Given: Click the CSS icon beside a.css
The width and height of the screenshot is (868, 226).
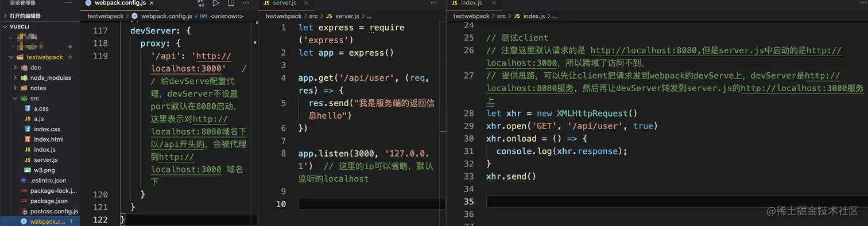Looking at the screenshot, I should 28,108.
